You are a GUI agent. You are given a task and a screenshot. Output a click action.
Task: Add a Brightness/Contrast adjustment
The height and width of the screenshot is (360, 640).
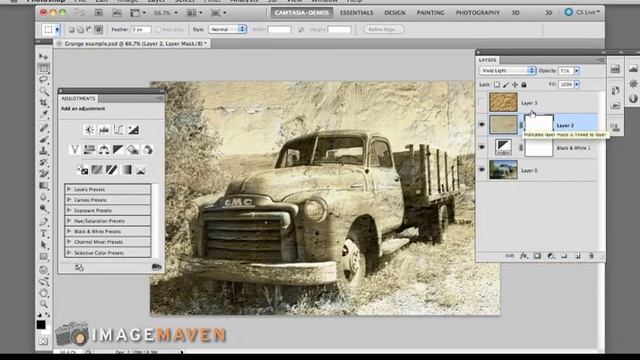(x=89, y=130)
